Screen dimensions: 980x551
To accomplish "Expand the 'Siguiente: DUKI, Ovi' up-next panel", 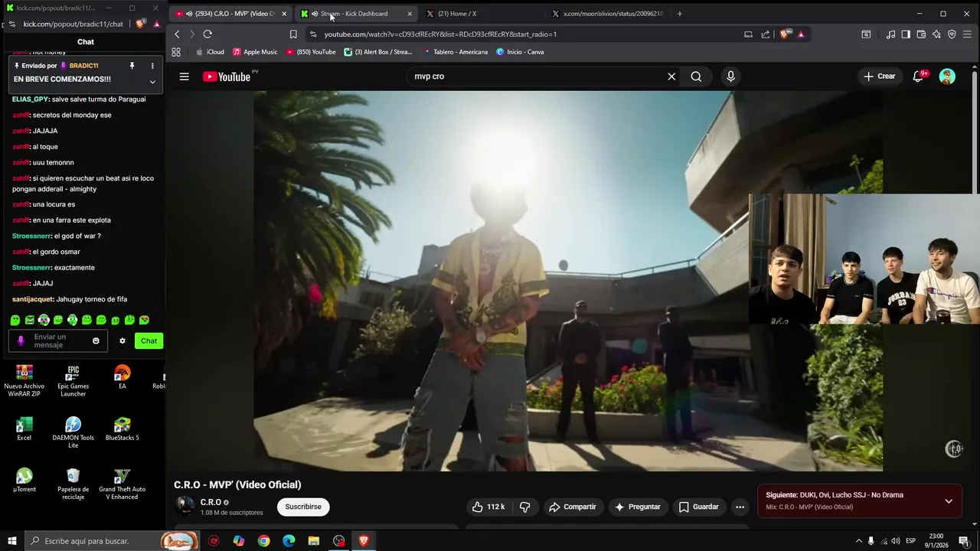I will [x=949, y=501].
